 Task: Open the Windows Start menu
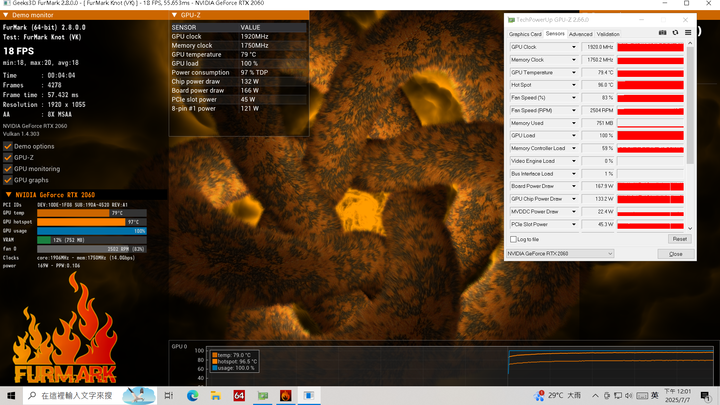point(11,395)
